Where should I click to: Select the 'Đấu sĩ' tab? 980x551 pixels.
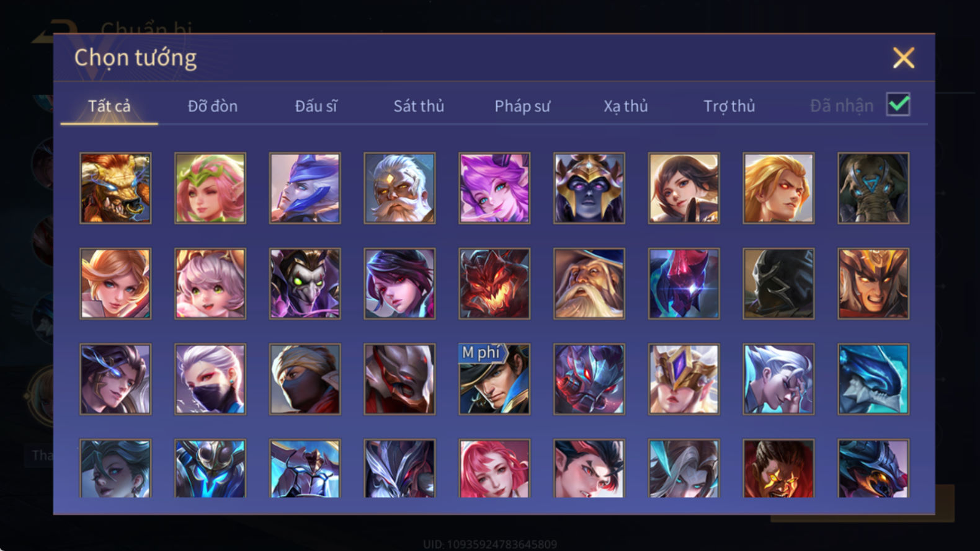[x=316, y=106]
